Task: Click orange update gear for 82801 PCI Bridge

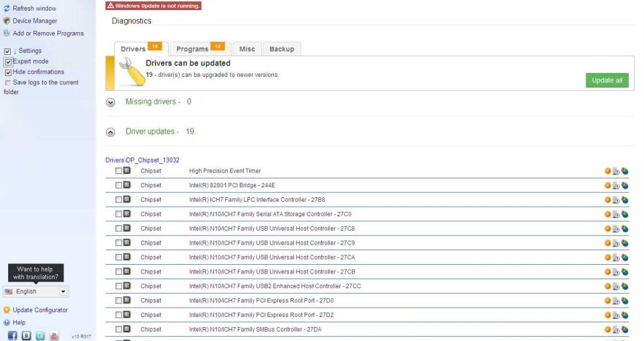Action: click(608, 185)
